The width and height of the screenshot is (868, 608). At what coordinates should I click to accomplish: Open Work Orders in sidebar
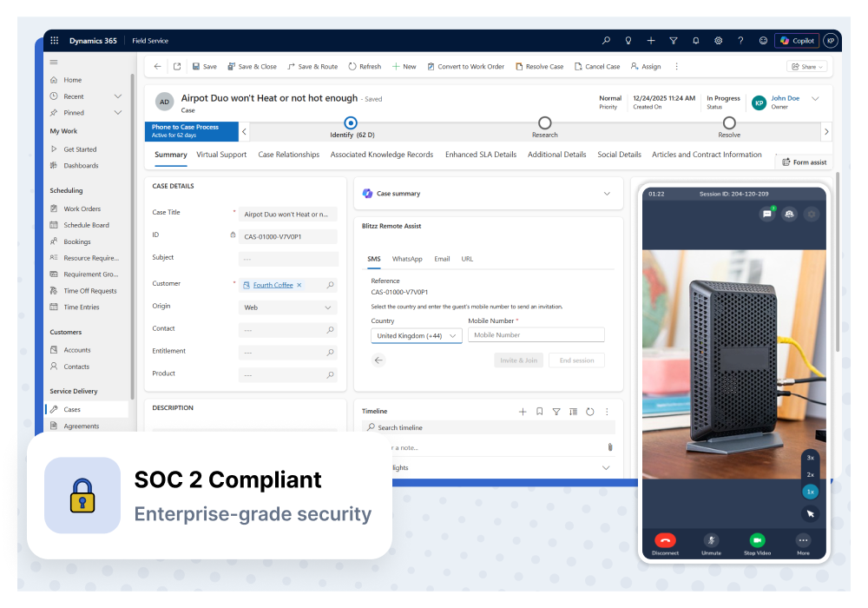(x=82, y=208)
